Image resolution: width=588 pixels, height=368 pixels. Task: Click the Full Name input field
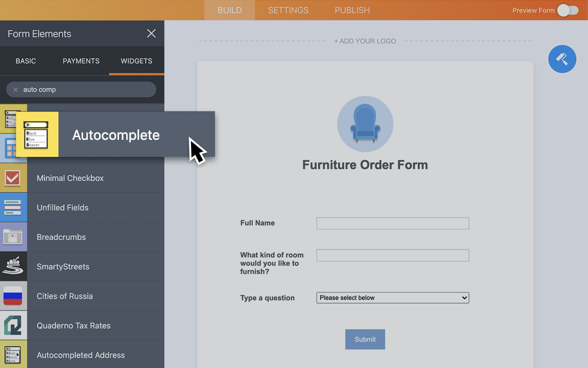392,223
